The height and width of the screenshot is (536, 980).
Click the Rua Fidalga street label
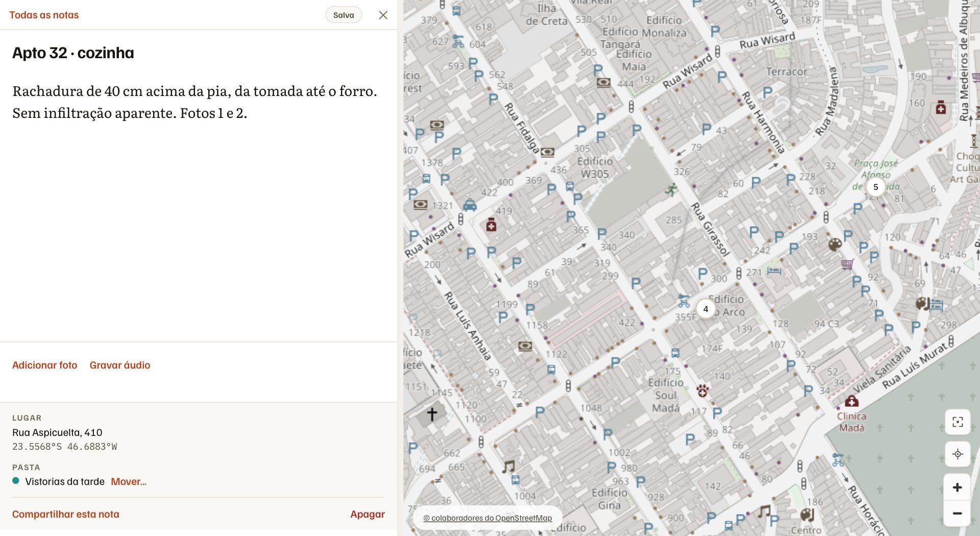(x=522, y=128)
